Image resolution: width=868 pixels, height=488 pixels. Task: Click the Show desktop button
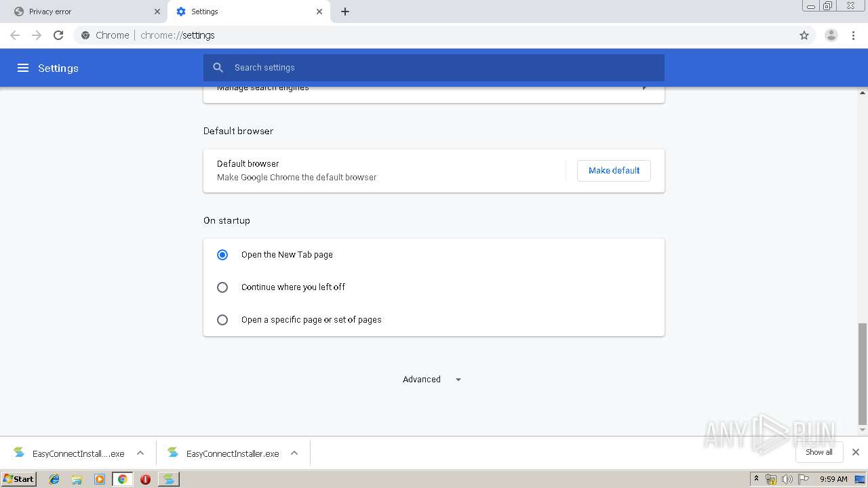861,479
